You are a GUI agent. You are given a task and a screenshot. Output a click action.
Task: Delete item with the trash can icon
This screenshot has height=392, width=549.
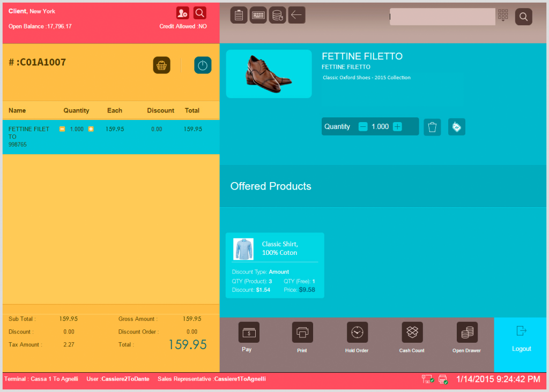click(x=432, y=127)
